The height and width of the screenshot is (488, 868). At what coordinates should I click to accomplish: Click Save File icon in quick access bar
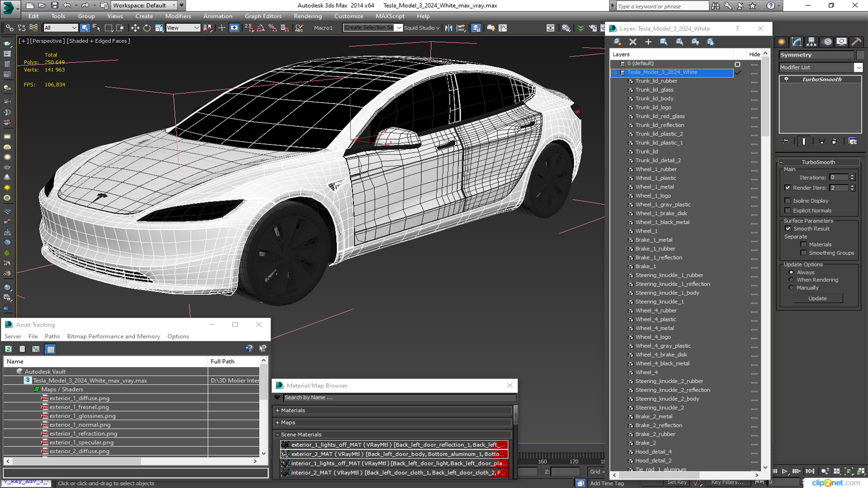coord(55,5)
